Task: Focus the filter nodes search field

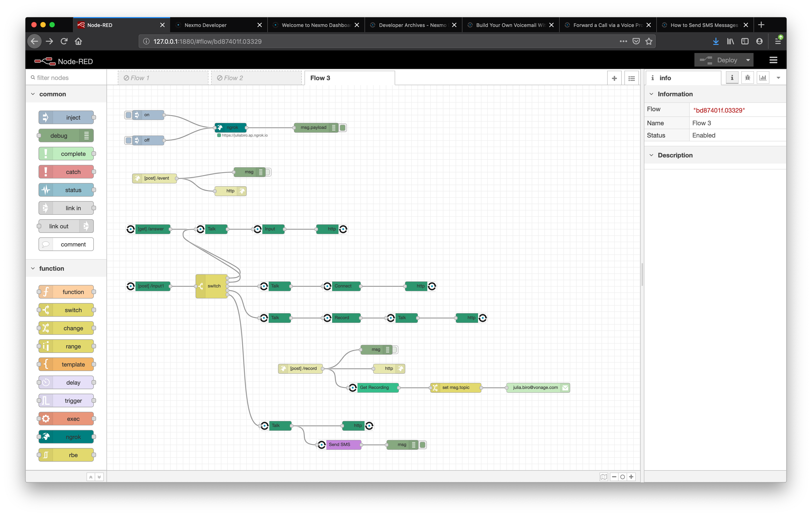Action: tap(66, 78)
